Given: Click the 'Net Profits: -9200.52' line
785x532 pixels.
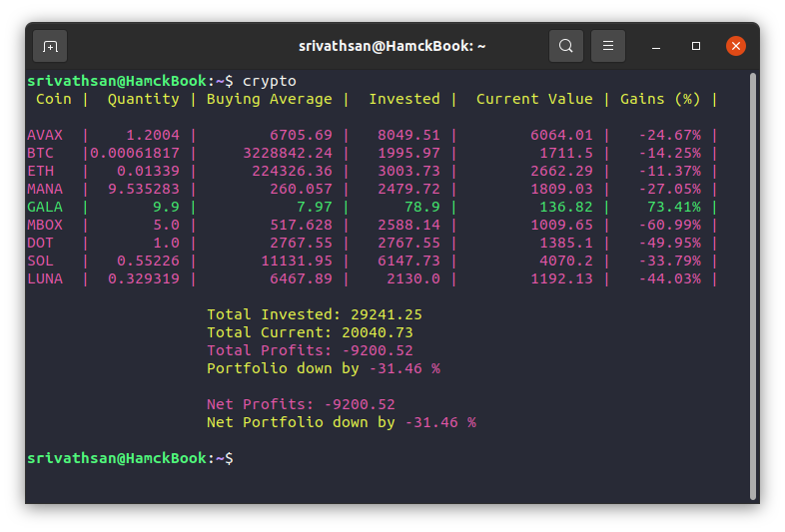Looking at the screenshot, I should tap(301, 404).
